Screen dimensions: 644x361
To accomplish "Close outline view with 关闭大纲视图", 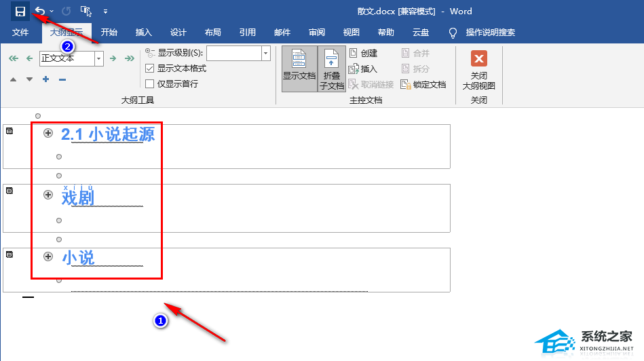I will pos(479,70).
